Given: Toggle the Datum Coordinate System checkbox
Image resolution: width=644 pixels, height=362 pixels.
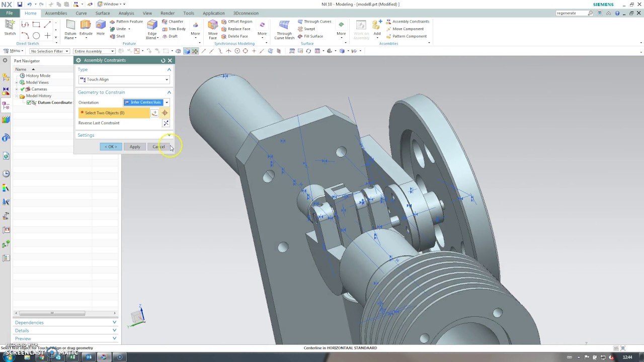Looking at the screenshot, I should pos(29,103).
